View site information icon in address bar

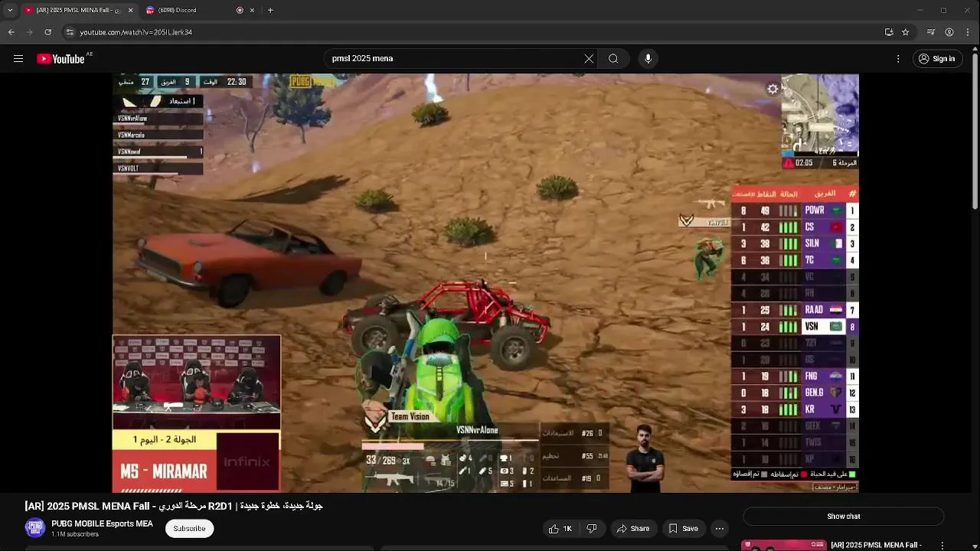tap(70, 32)
